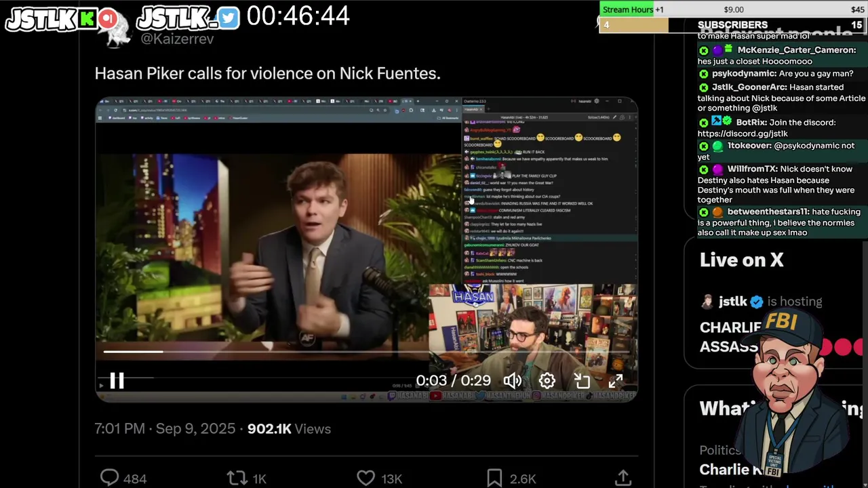Click the Kick logo in JSTLK overlay
868x488 pixels.
click(88, 20)
